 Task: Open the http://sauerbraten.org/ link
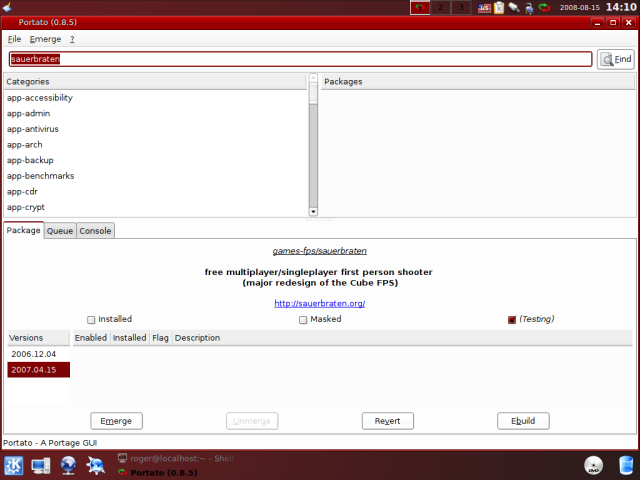320,303
